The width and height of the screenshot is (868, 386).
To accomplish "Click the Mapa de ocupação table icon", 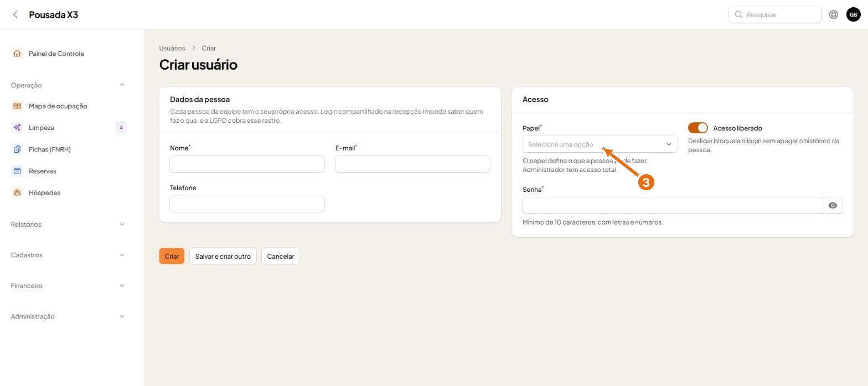I will 17,106.
